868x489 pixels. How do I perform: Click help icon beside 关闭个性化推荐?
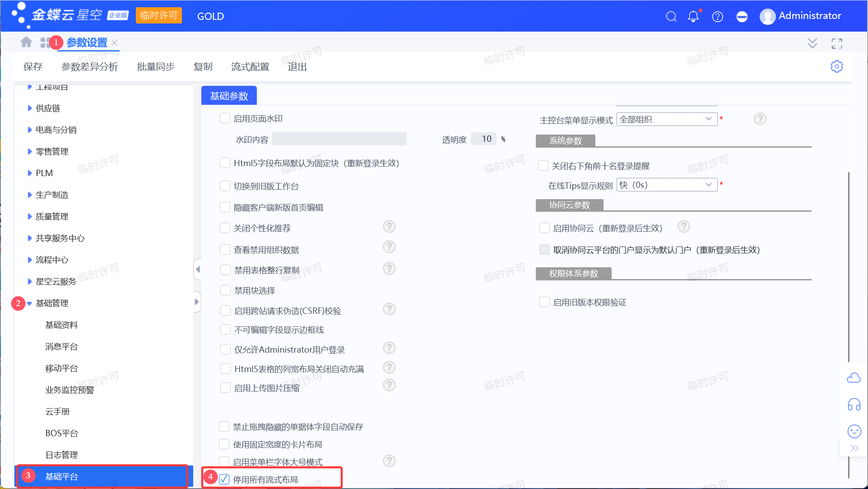click(389, 227)
